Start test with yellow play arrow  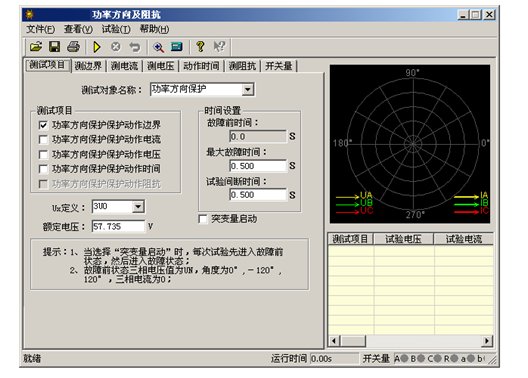[x=97, y=46]
